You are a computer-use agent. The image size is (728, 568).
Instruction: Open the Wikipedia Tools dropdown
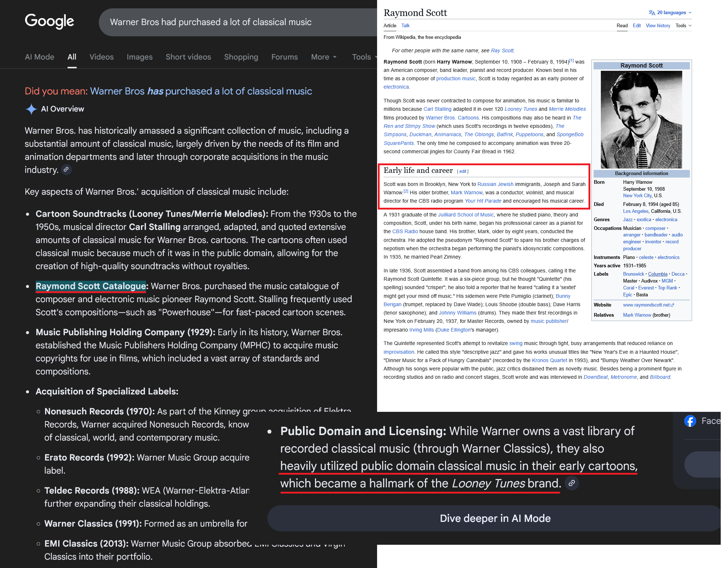click(683, 26)
